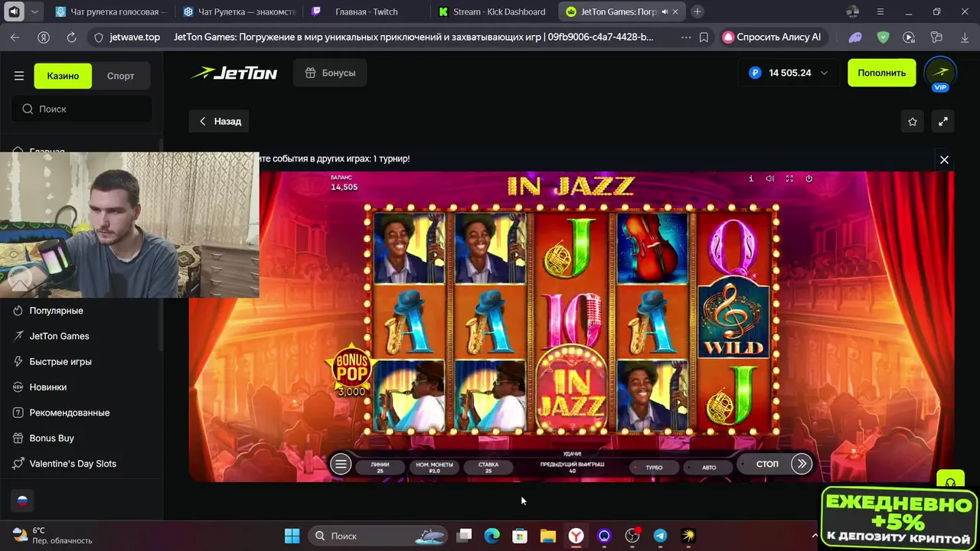Open the hamburger sidebar menu
980x551 pixels.
[x=19, y=76]
